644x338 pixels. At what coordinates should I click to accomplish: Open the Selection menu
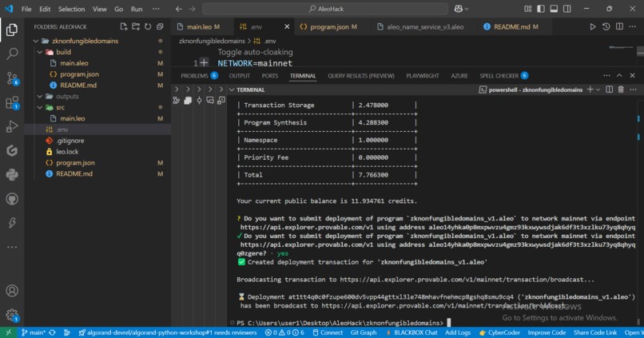point(71,9)
